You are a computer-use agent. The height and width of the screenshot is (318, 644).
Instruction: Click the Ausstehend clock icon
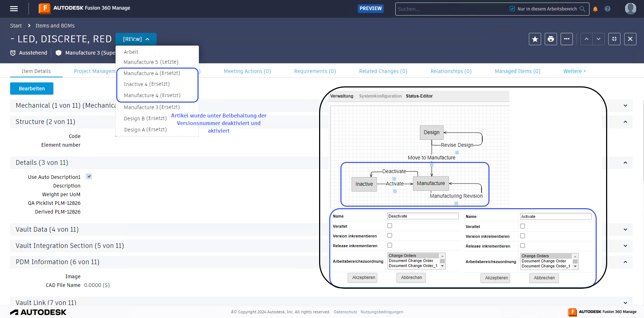coord(13,53)
